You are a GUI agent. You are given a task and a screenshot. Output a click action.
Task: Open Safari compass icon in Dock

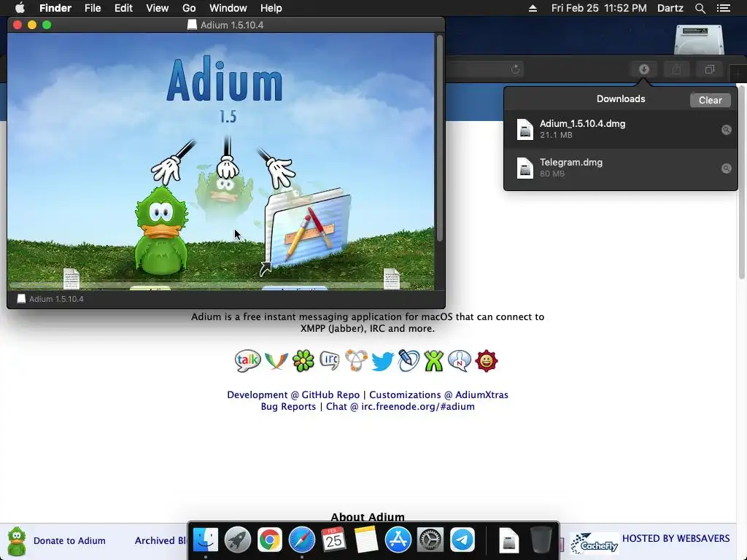point(301,540)
